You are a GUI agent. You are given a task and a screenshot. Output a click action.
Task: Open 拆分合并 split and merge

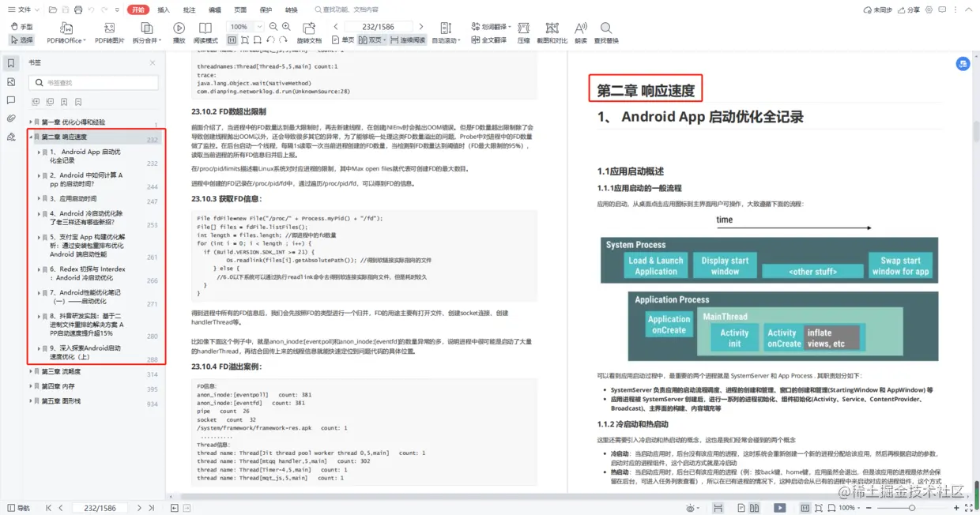click(x=146, y=33)
